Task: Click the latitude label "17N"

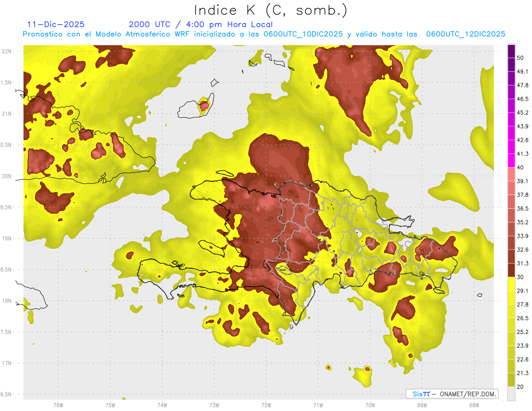Action: point(7,363)
